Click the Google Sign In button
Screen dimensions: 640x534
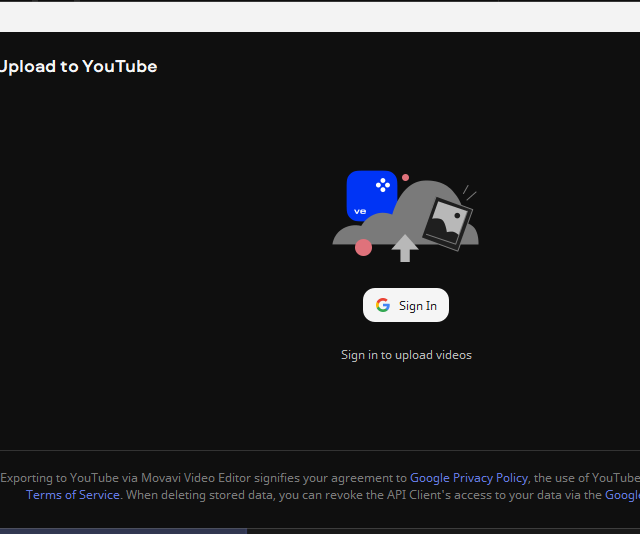pyautogui.click(x=406, y=305)
